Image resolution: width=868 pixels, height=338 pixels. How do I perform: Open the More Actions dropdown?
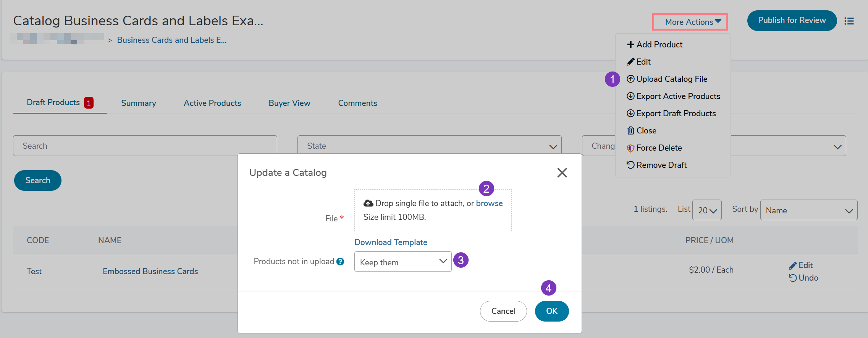[690, 22]
